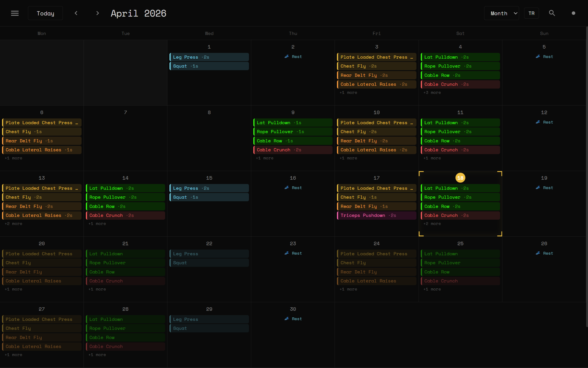Open Lat Pulldown event on April 25

[x=460, y=254]
